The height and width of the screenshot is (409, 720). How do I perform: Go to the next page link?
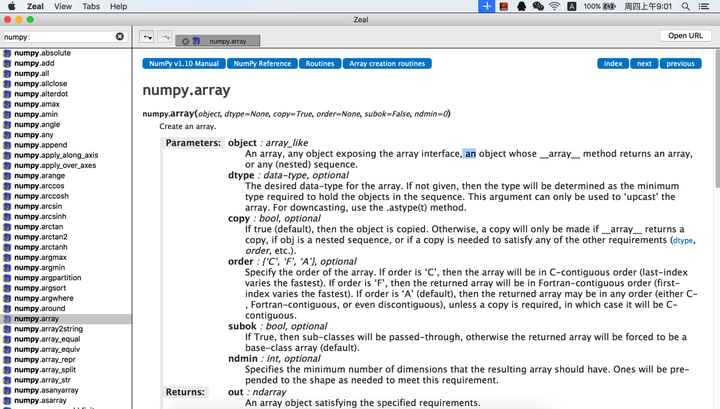644,63
